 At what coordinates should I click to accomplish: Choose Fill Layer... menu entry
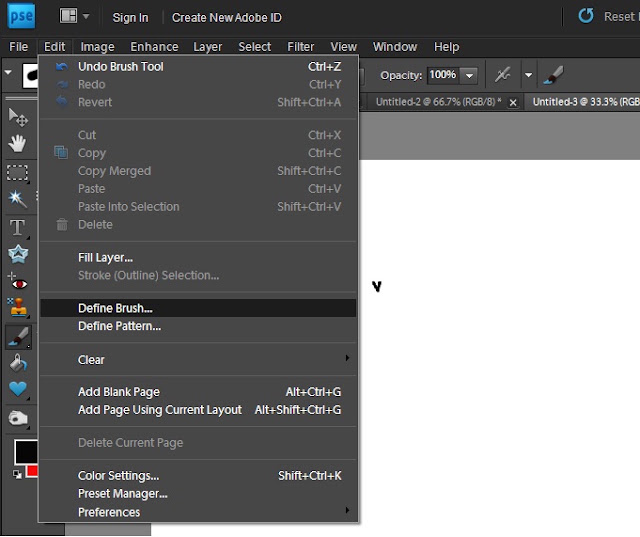(x=198, y=257)
